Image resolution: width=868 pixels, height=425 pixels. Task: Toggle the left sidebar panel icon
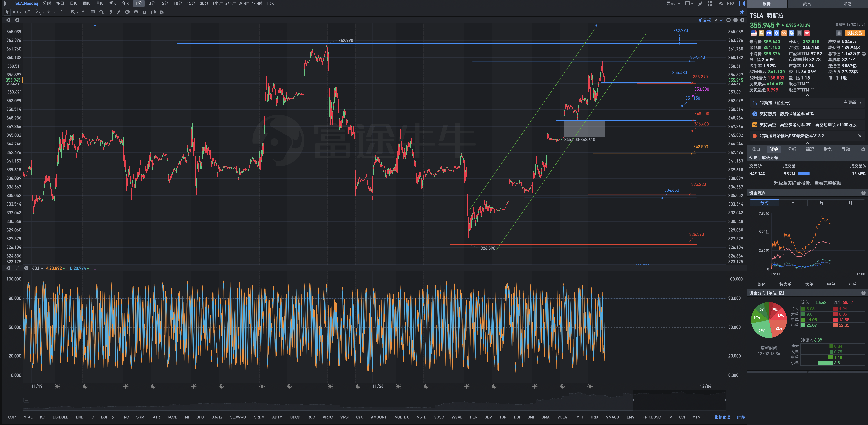pyautogui.click(x=6, y=3)
